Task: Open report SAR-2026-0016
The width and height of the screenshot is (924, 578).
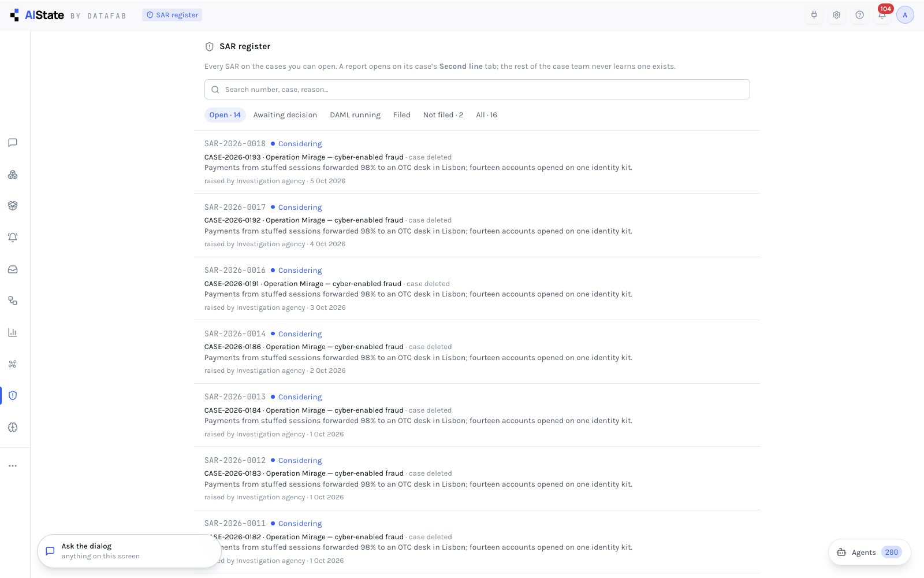Action: (477, 288)
